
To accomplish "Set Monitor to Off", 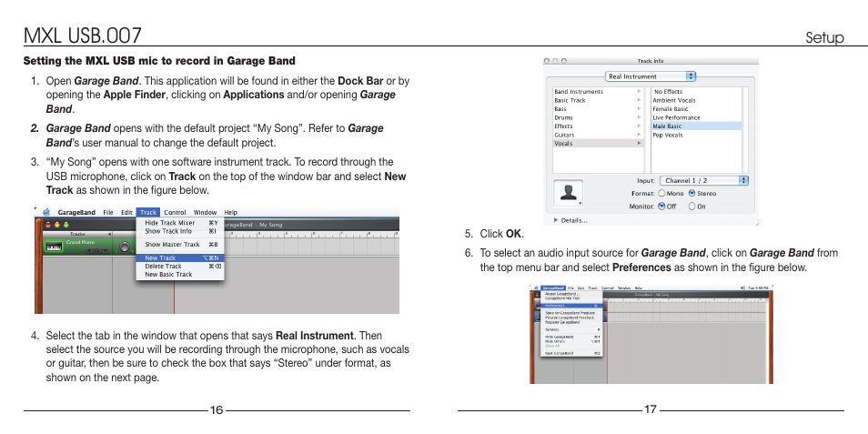I will (x=662, y=206).
